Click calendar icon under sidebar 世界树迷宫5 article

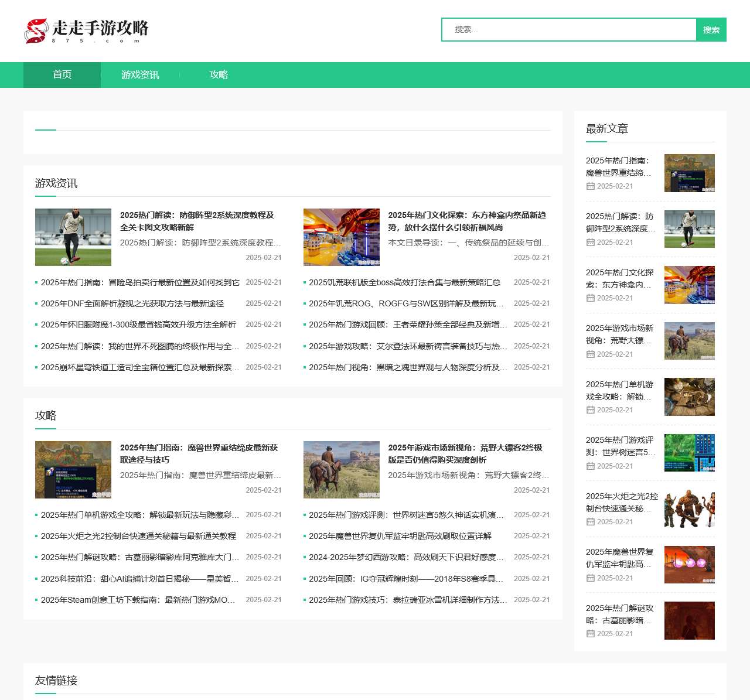point(590,466)
